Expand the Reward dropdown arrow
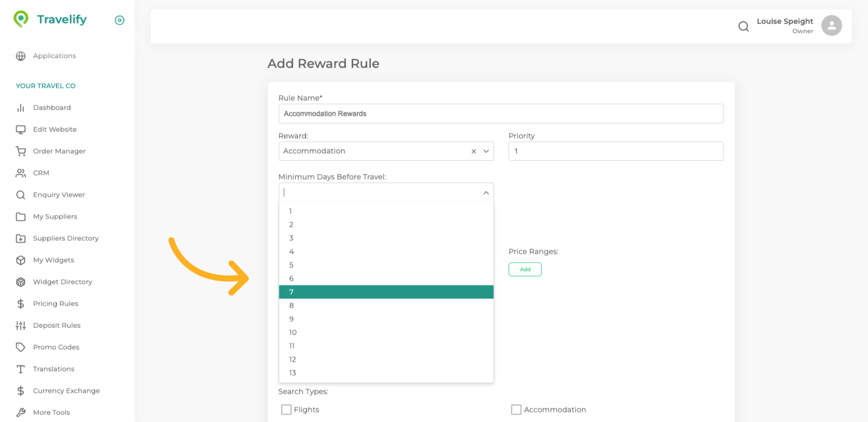This screenshot has width=868, height=422. 486,152
